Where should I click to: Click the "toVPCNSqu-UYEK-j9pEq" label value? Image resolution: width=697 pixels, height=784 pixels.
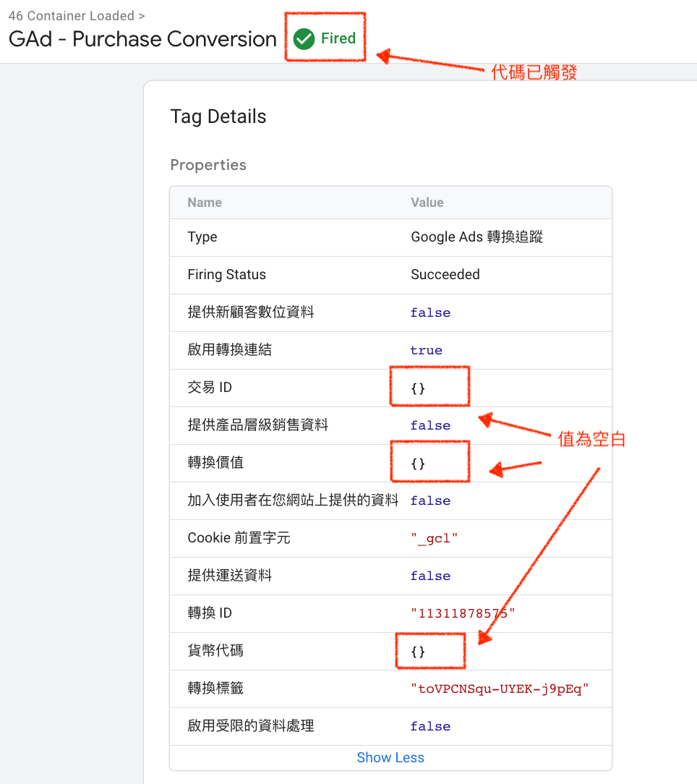click(500, 689)
